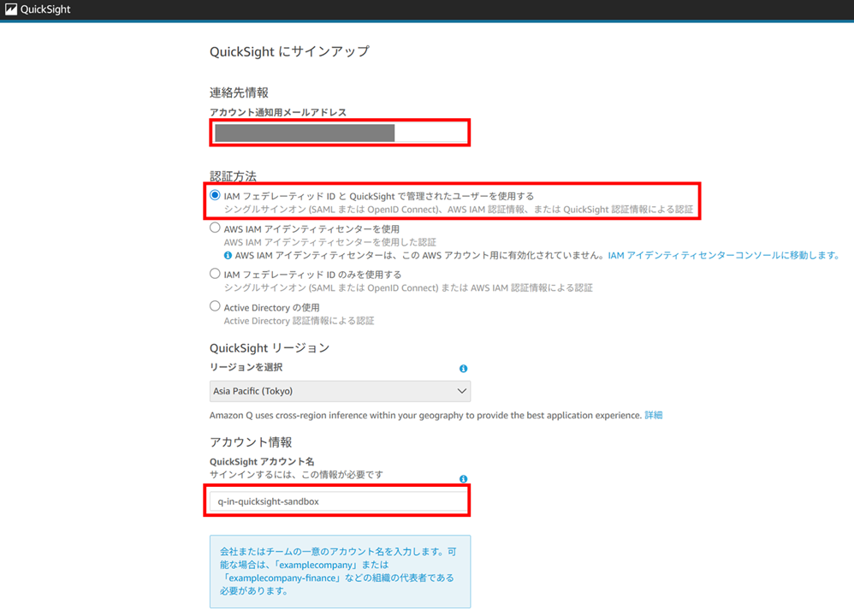
Task: Click the AWS IAM アイデンティティセンターを使用した認証 description
Action: (x=330, y=242)
